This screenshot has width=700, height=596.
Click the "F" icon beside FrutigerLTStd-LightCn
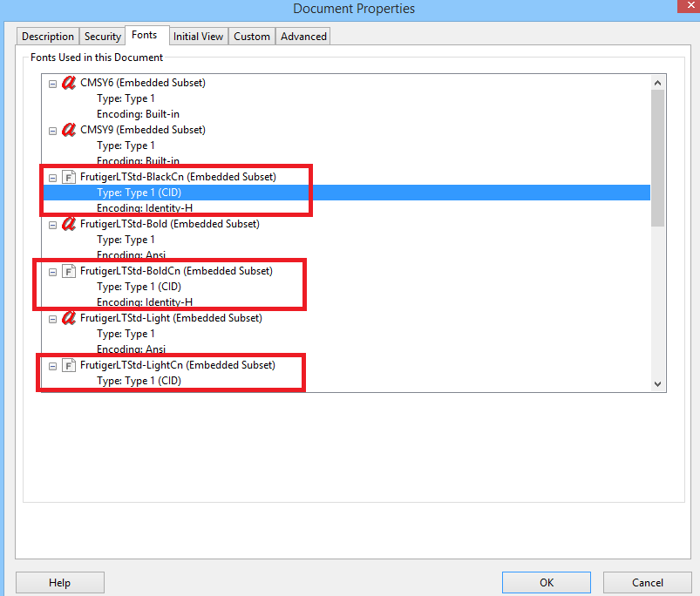tap(69, 365)
